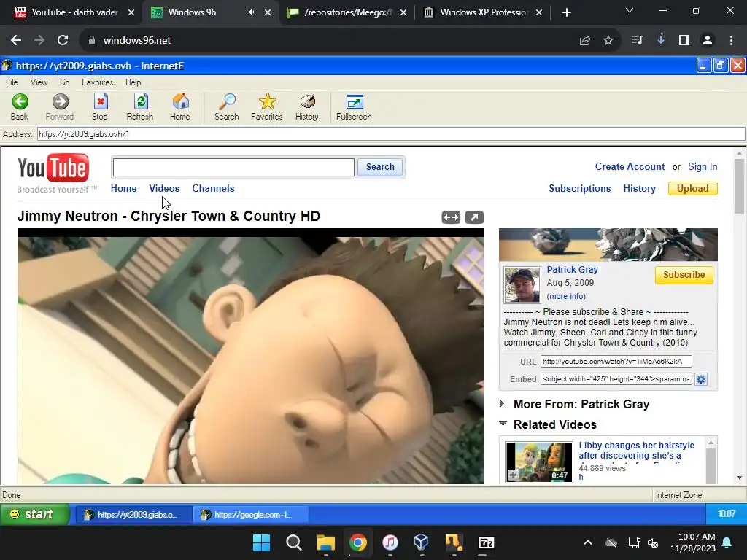
Task: Open YouTube logo in the page
Action: click(x=53, y=168)
